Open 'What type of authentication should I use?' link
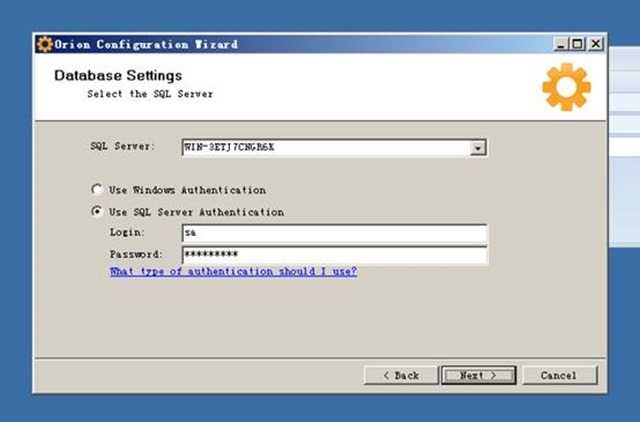This screenshot has width=640, height=422. pyautogui.click(x=233, y=271)
